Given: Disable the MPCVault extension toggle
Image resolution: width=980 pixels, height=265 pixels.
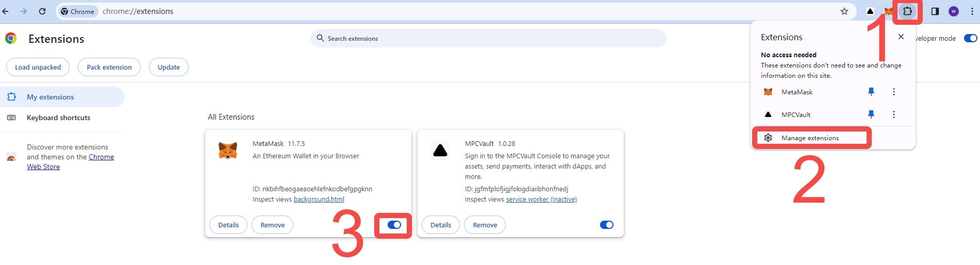Looking at the screenshot, I should (607, 225).
